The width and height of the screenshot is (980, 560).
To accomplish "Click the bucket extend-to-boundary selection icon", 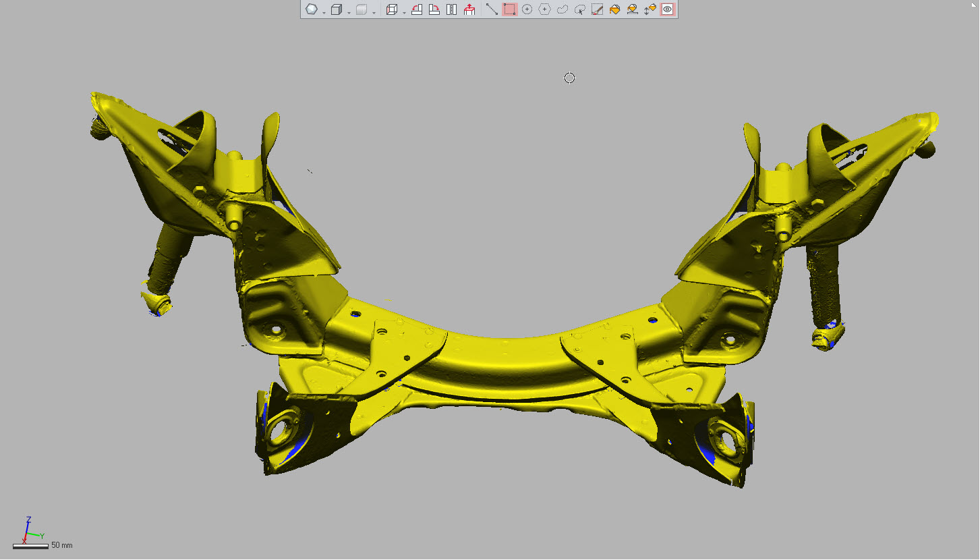I will click(x=633, y=9).
